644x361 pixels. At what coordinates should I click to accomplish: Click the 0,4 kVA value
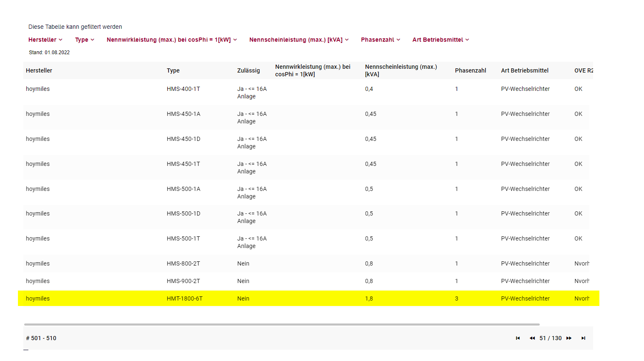point(369,89)
